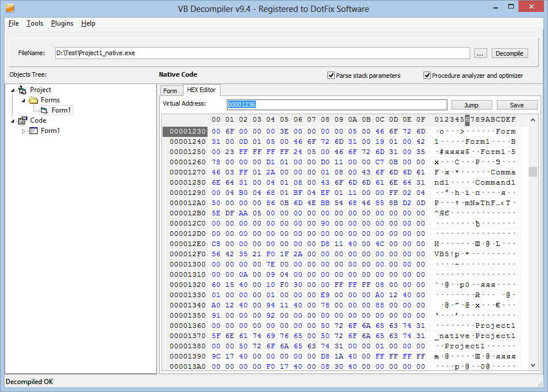Click the Decompile button
This screenshot has width=548, height=392.
(x=509, y=53)
